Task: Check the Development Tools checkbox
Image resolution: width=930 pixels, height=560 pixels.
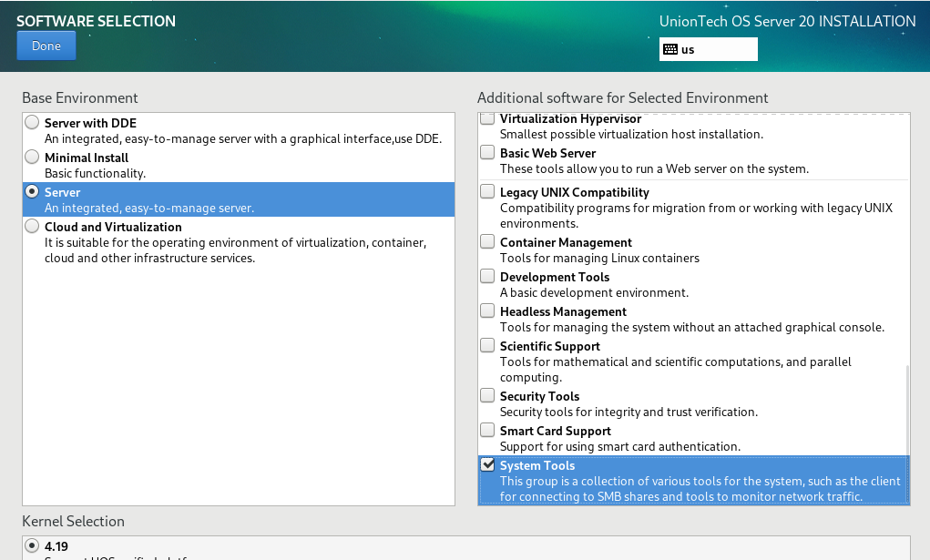Action: pos(487,276)
